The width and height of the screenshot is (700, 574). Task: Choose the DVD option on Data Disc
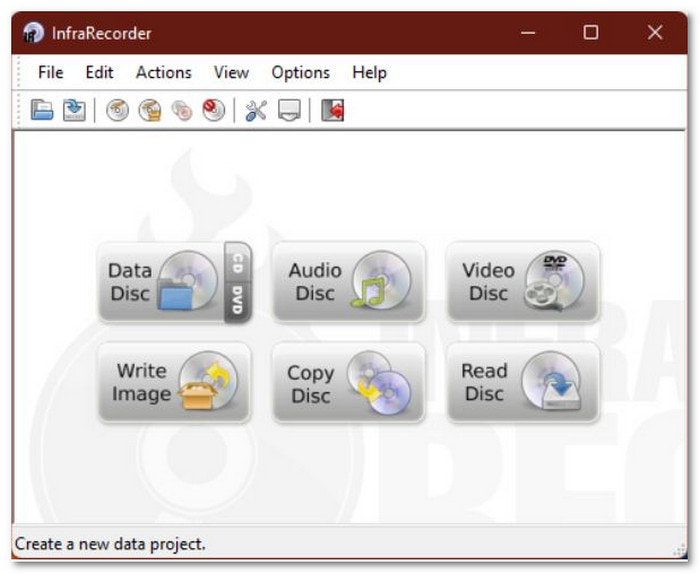pyautogui.click(x=238, y=302)
